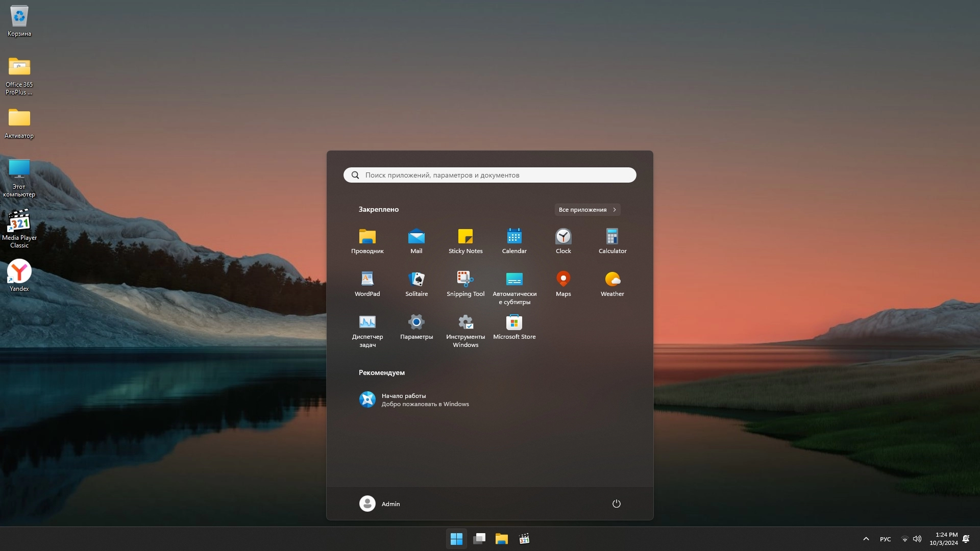Open taskbar volume control icon
980x551 pixels.
click(x=917, y=539)
